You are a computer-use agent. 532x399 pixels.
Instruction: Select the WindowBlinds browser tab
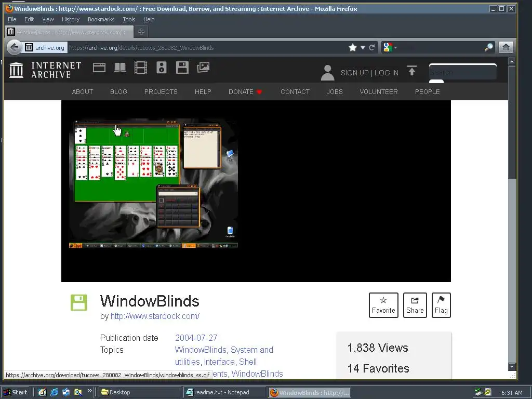point(69,32)
